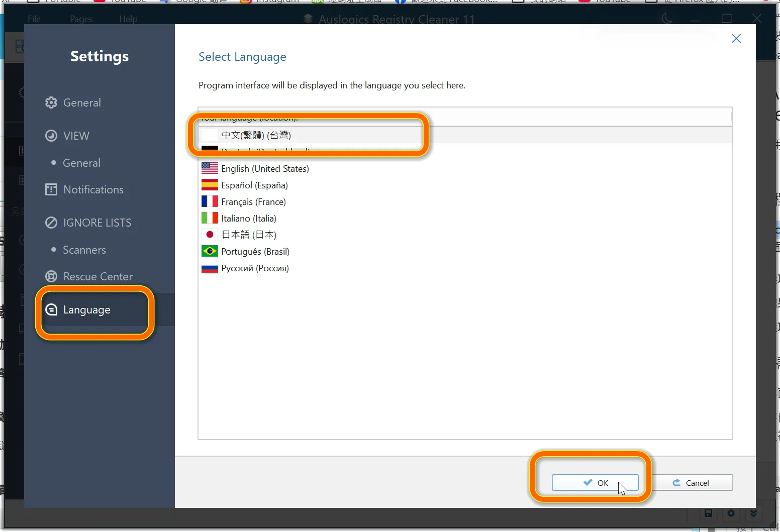780x532 pixels.
Task: Click the double-chevron down icon in status bar
Action: tap(753, 513)
